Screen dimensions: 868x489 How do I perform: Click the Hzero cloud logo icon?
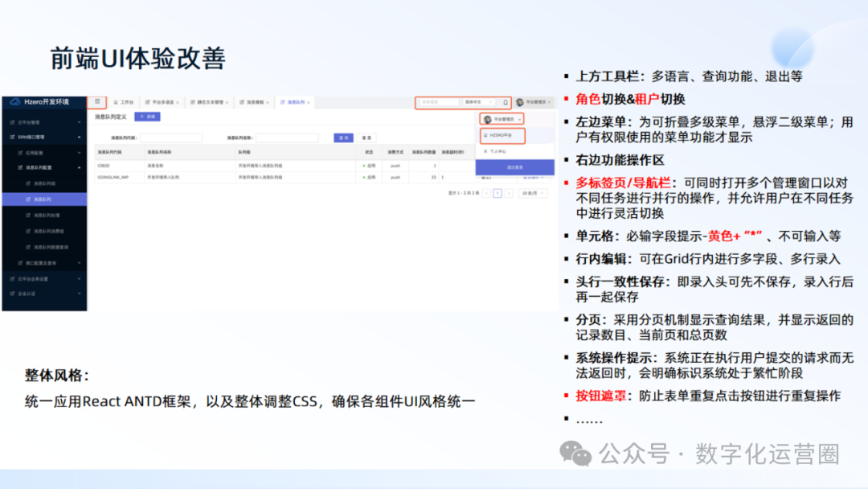point(15,102)
